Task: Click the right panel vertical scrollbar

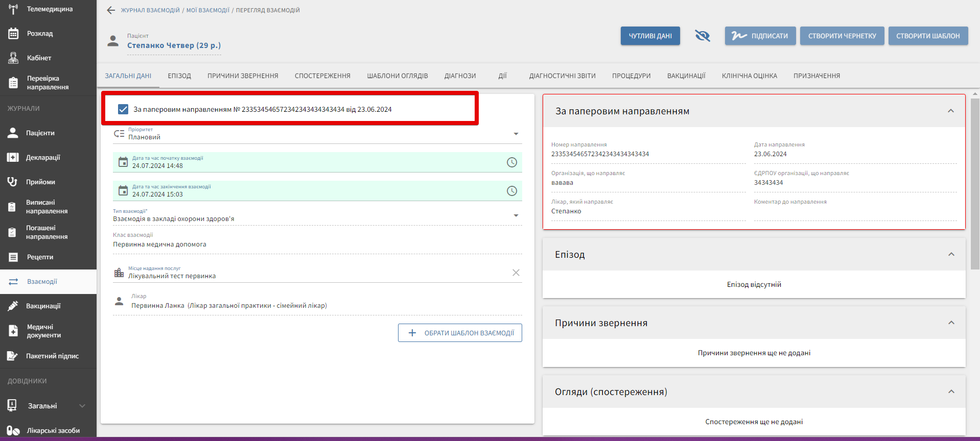Action: tap(975, 184)
